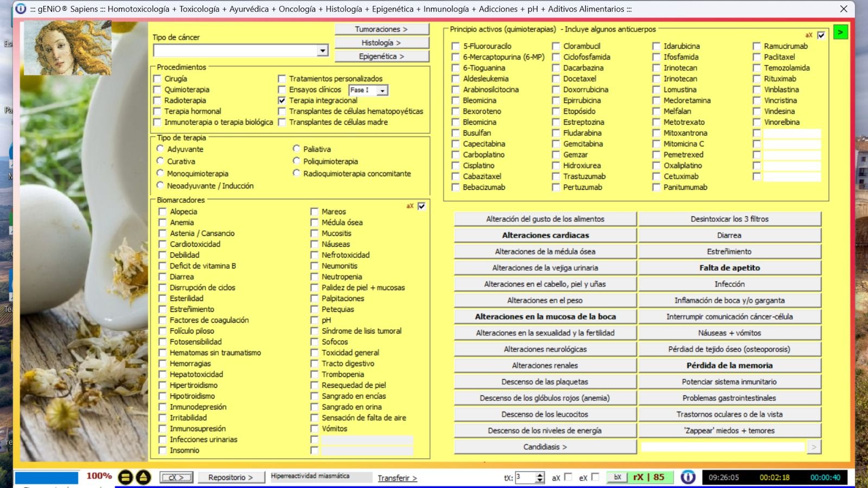Image resolution: width=868 pixels, height=488 pixels.
Task: Select the Paliativa radio option
Action: point(296,149)
